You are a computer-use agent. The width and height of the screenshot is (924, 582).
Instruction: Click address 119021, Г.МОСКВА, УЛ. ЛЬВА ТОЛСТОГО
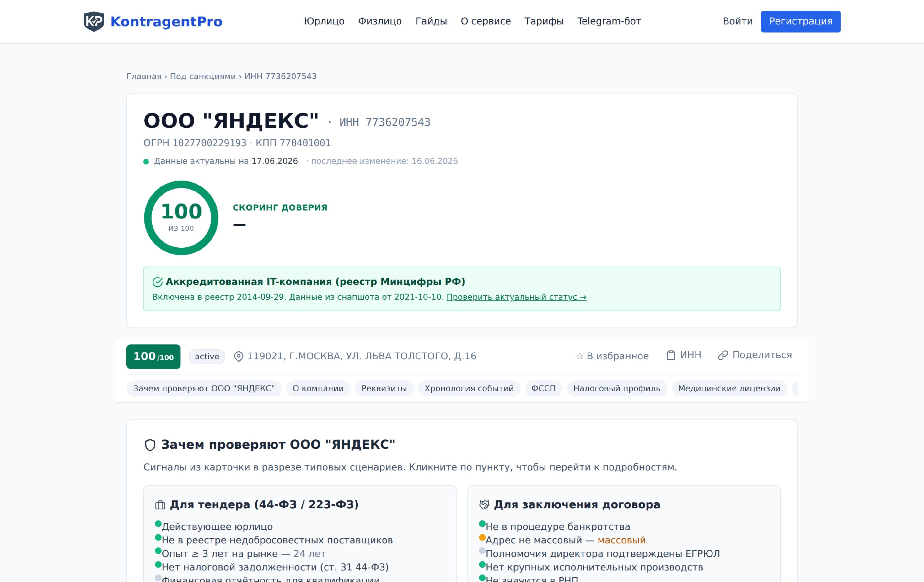click(x=362, y=356)
